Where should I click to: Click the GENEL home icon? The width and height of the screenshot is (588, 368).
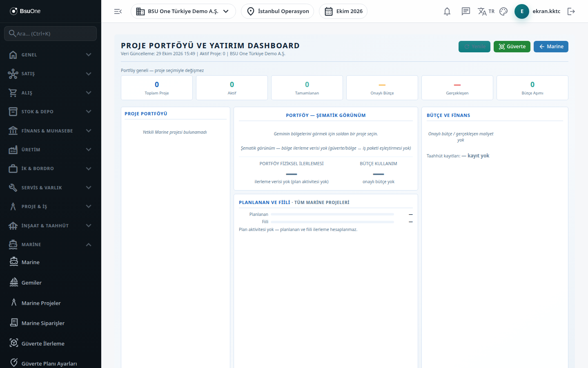click(x=13, y=55)
